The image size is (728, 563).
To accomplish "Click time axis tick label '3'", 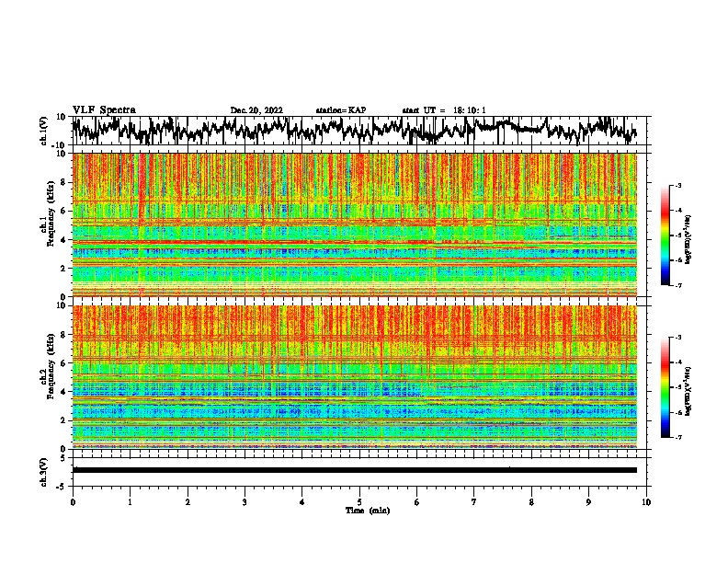I will [x=245, y=502].
